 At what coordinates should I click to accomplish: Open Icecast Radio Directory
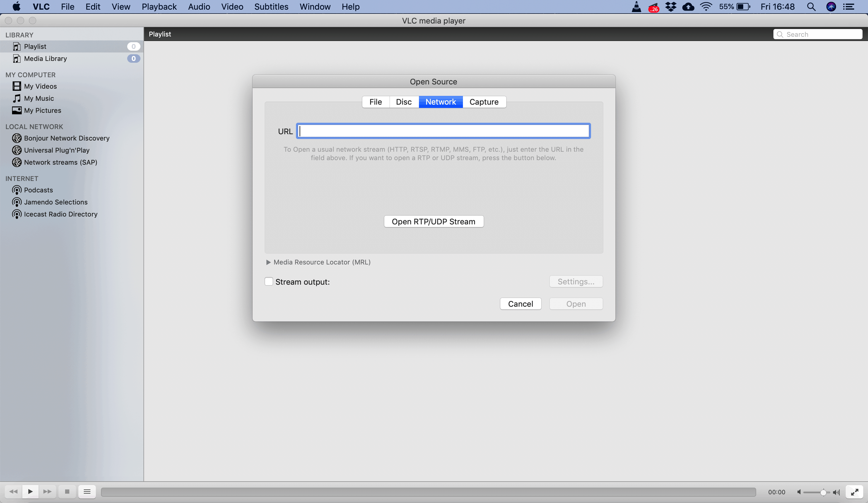tap(61, 214)
